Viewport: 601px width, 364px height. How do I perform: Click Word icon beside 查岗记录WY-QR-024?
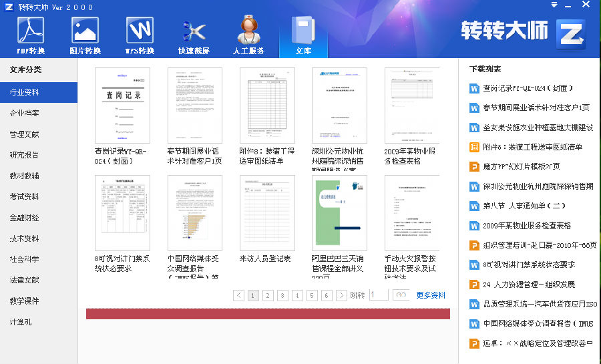pyautogui.click(x=474, y=89)
